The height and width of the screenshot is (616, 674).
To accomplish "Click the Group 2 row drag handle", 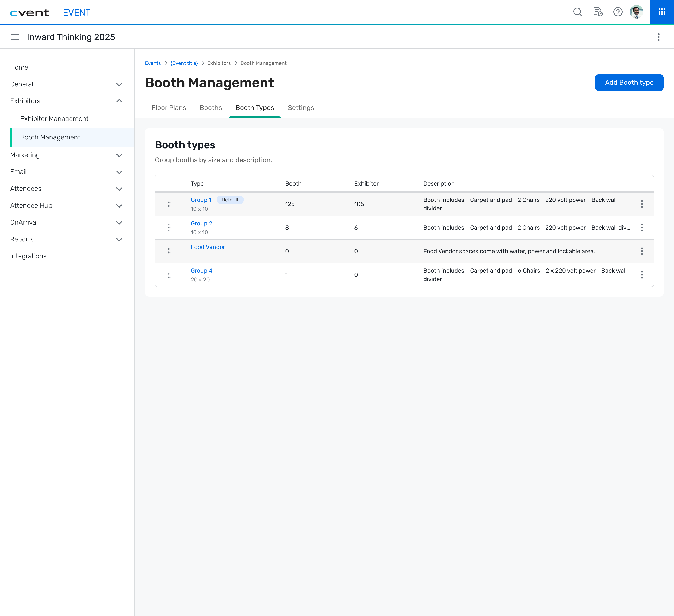I will pyautogui.click(x=170, y=228).
